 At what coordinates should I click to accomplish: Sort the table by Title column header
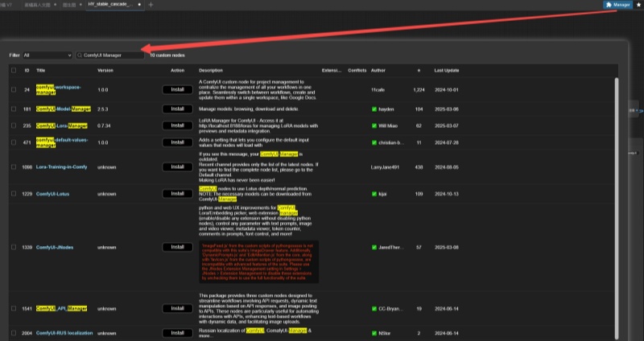pos(41,71)
